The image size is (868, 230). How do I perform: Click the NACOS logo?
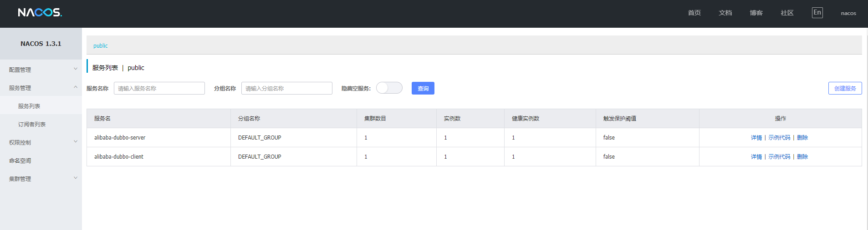point(40,13)
